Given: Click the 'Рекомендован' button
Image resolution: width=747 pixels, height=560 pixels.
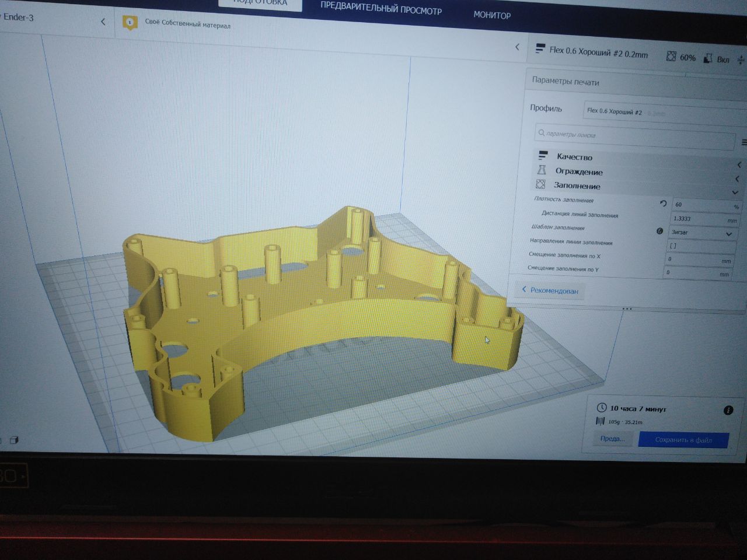Looking at the screenshot, I should 550,290.
